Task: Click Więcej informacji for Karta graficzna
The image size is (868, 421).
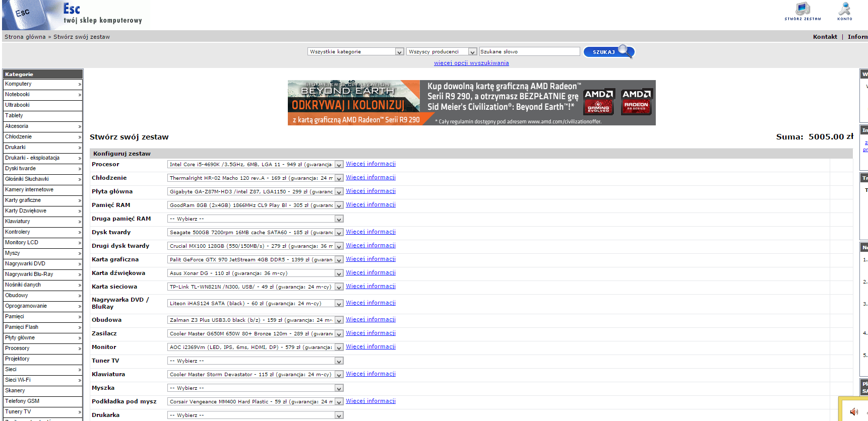Action: click(370, 259)
